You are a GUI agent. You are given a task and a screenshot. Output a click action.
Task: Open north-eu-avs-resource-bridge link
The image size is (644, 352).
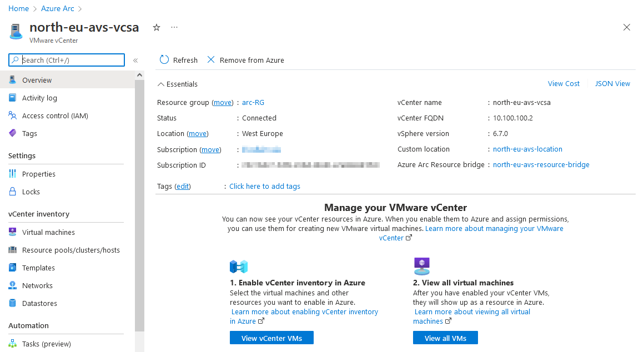541,165
